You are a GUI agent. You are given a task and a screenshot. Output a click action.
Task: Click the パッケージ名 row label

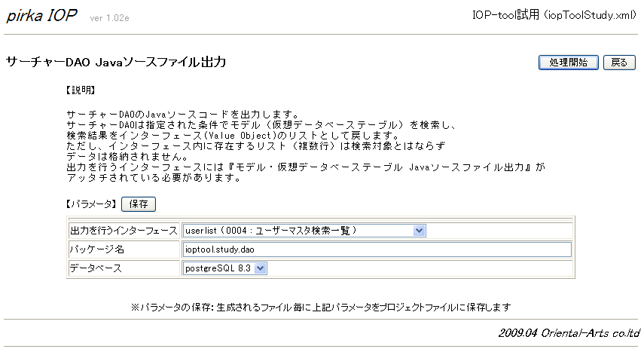click(93, 249)
